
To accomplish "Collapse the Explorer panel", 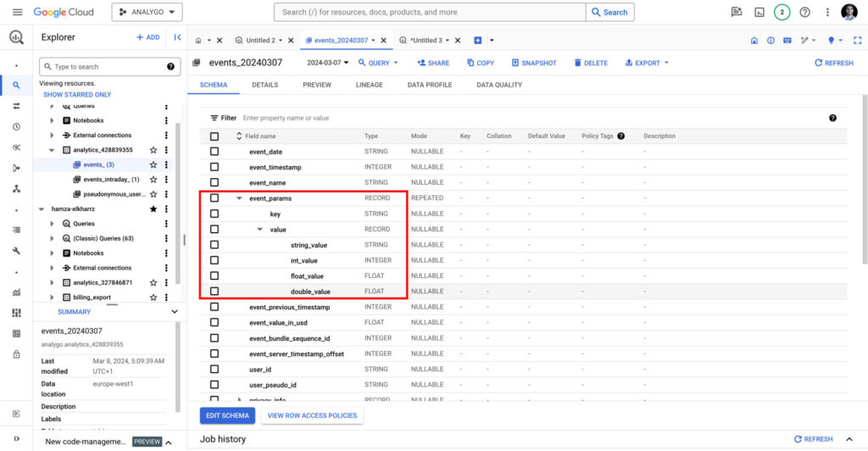I will [x=177, y=37].
